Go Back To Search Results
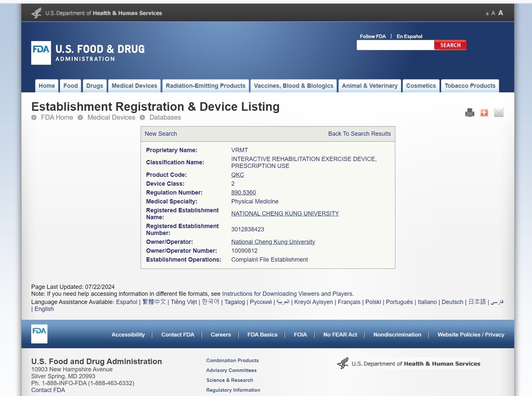Viewport: 532px width, 396px height. [x=359, y=134]
